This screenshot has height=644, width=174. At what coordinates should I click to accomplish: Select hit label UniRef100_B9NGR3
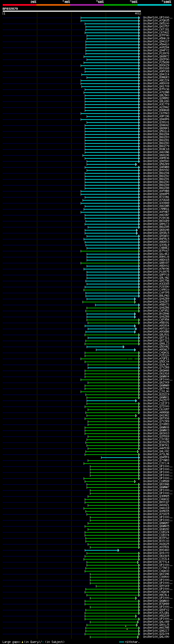click(x=156, y=78)
